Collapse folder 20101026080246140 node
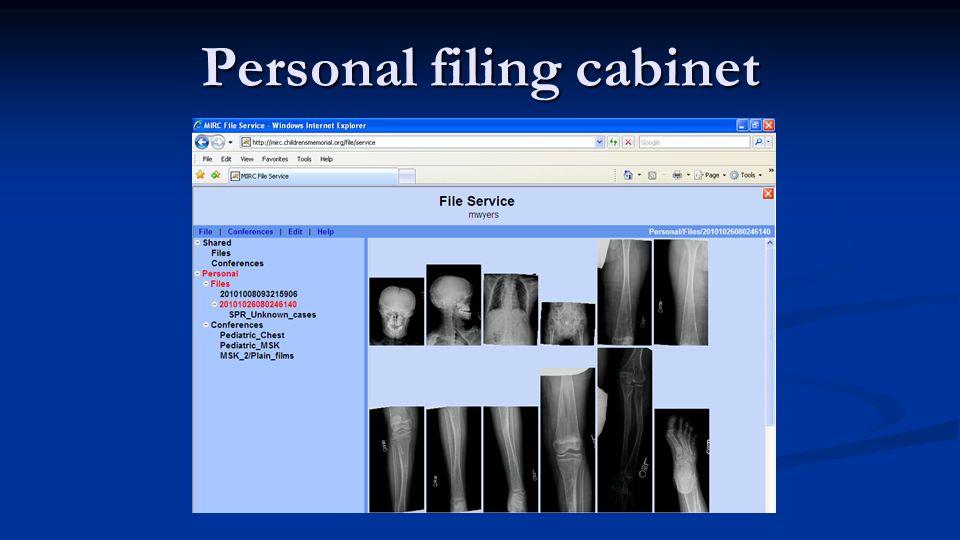The image size is (960, 540). 214,304
